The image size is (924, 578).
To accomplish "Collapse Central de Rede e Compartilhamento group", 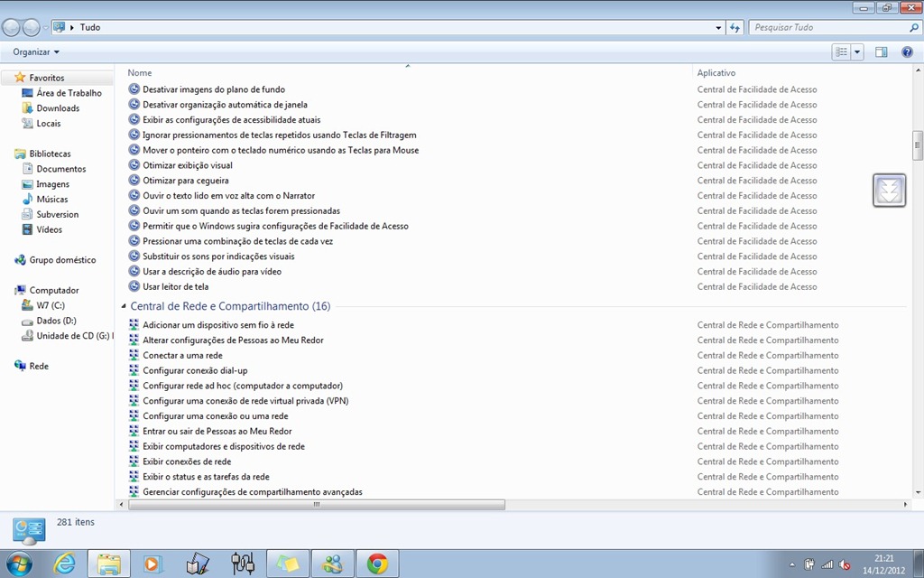I will pos(124,306).
